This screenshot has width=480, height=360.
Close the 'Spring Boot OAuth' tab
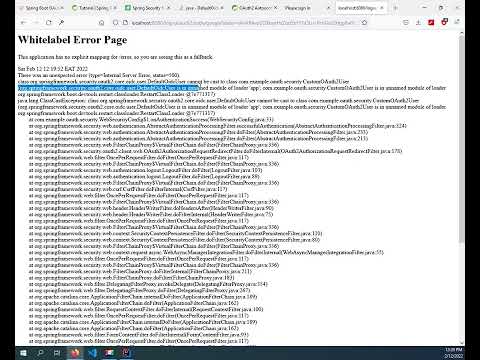tap(62, 7)
